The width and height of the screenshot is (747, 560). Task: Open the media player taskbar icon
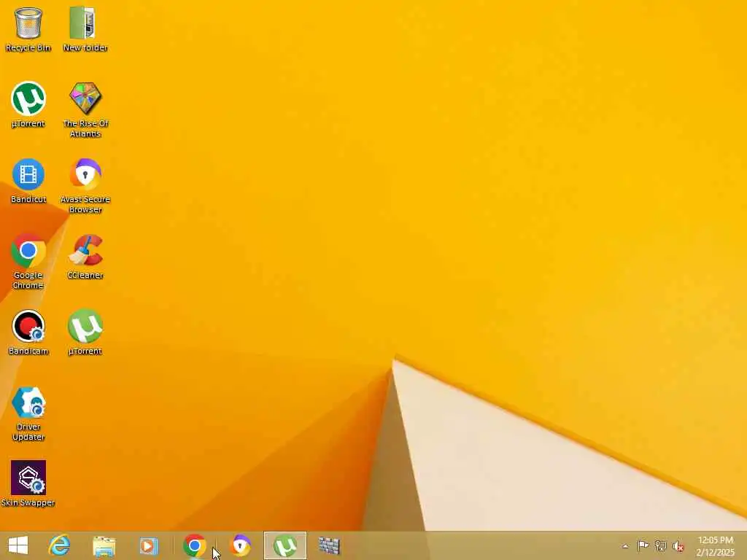click(148, 546)
